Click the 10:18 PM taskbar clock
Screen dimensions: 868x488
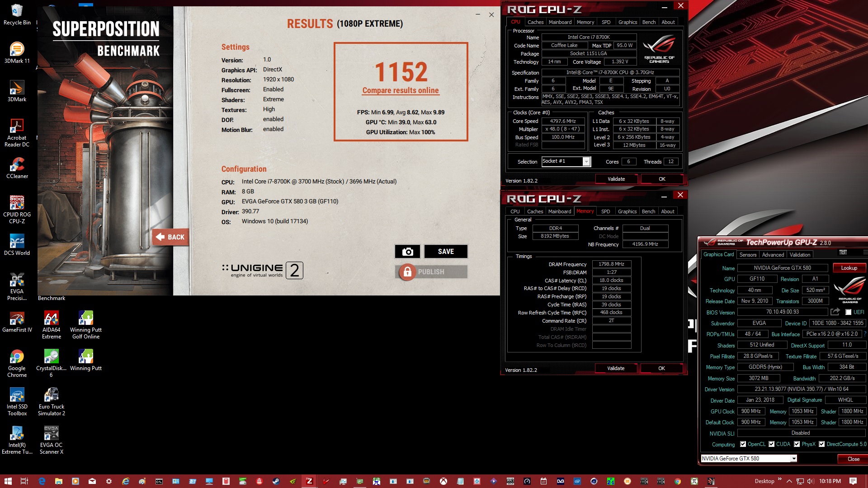click(x=830, y=481)
